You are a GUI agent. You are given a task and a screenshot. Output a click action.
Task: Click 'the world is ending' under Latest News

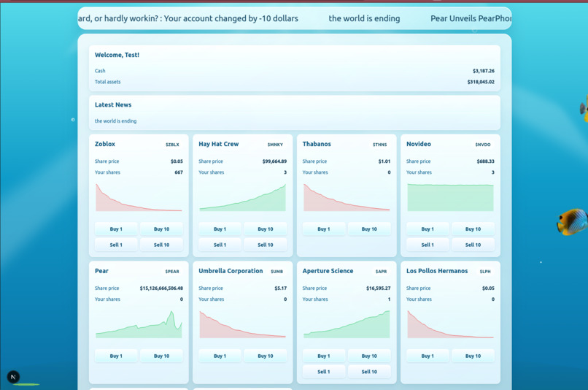(x=115, y=121)
